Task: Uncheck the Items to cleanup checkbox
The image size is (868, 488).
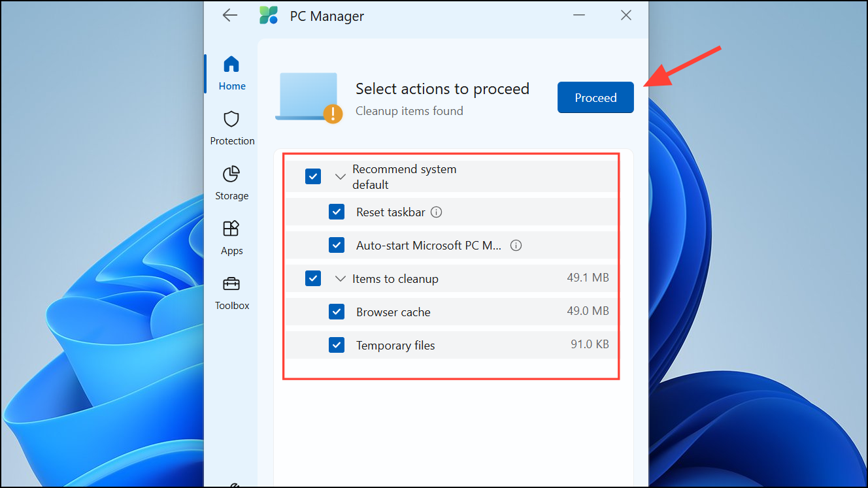Action: 313,278
